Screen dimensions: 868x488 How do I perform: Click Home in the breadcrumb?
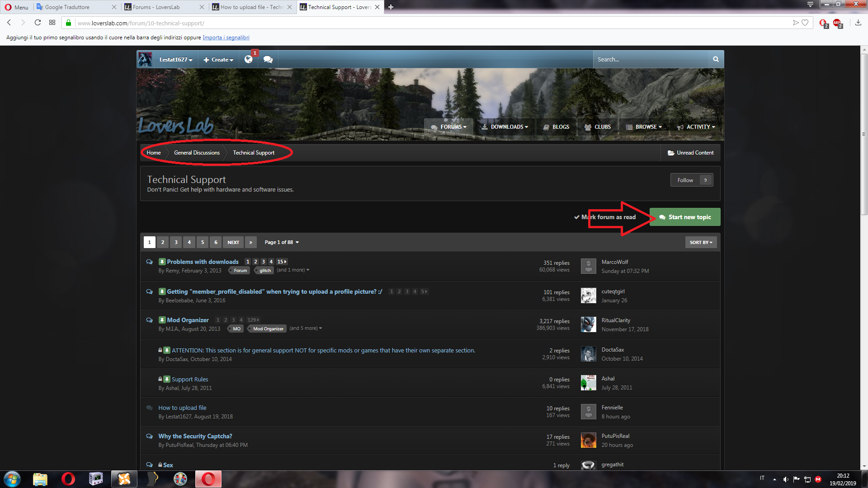(154, 153)
